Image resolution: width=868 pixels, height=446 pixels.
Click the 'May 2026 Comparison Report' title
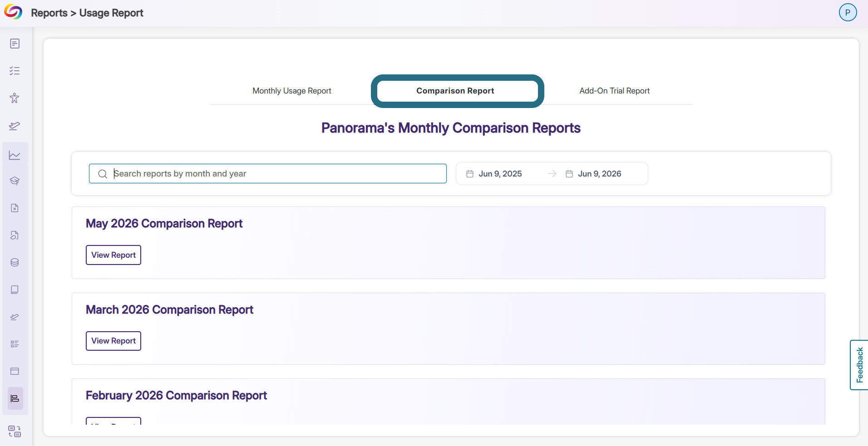164,224
